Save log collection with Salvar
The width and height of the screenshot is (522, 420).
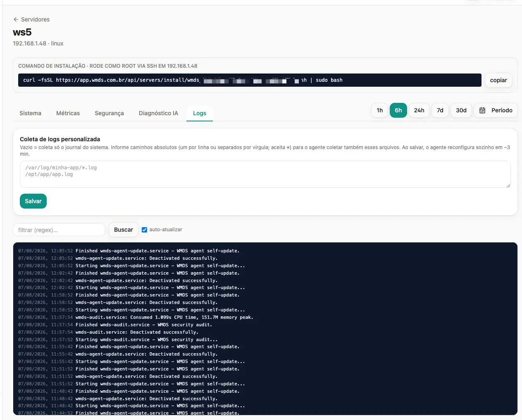click(x=33, y=201)
